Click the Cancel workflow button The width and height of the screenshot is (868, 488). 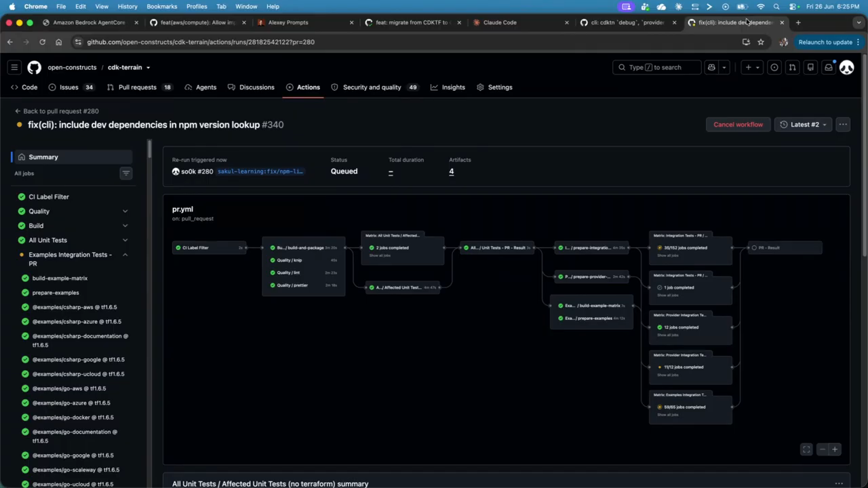(x=738, y=125)
